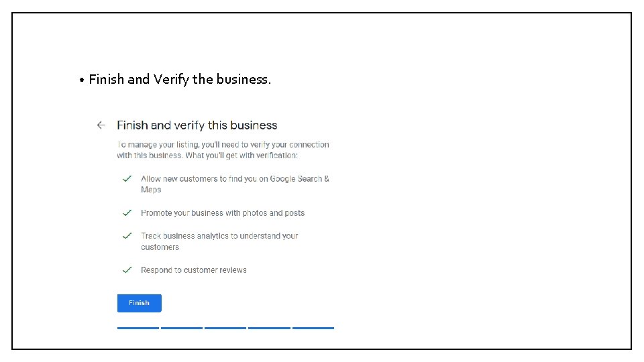Click the third progress bar segment
The width and height of the screenshot is (644, 362).
tap(225, 328)
